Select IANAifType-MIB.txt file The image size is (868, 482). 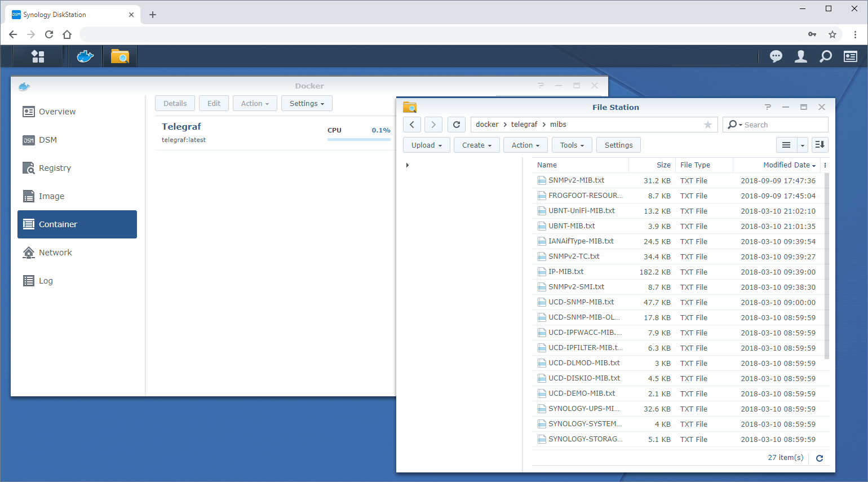[678, 241]
